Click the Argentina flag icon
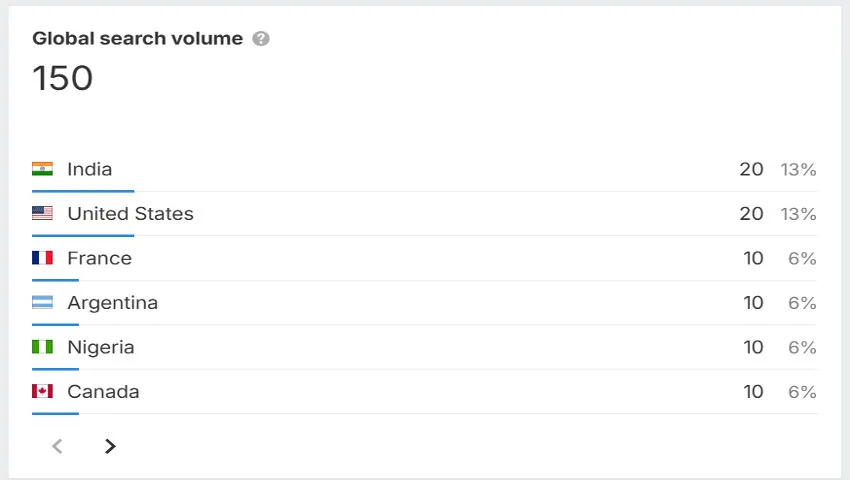Screen dimensions: 850x480 (42, 302)
